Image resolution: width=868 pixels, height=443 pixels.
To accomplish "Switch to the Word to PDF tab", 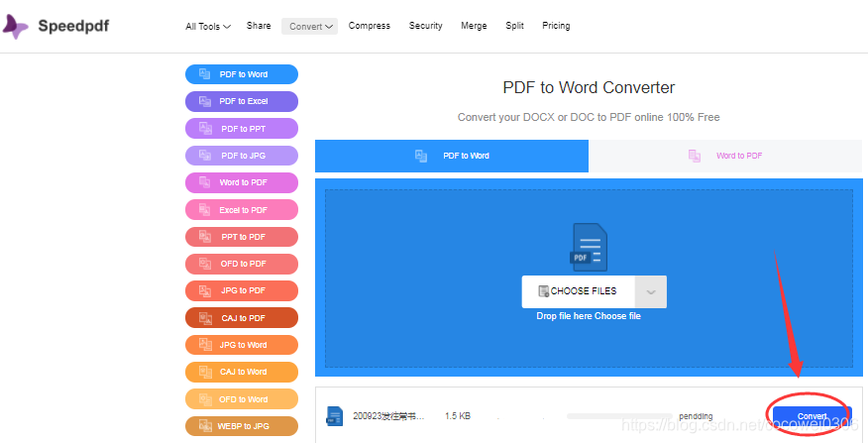I will pyautogui.click(x=725, y=156).
